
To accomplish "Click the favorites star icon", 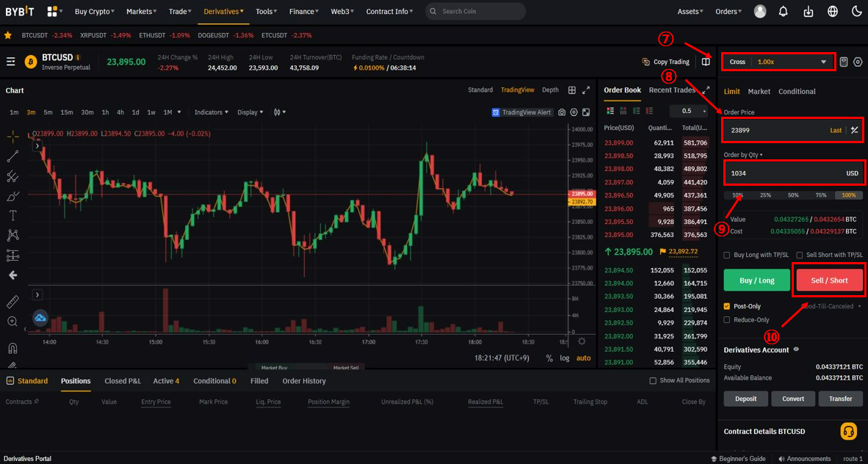I will (x=8, y=35).
